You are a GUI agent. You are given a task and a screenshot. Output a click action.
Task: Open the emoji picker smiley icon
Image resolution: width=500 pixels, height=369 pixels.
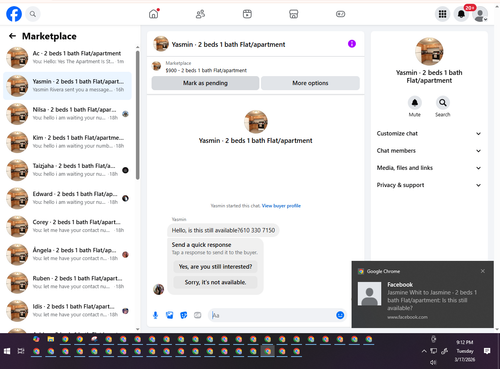[x=340, y=315]
